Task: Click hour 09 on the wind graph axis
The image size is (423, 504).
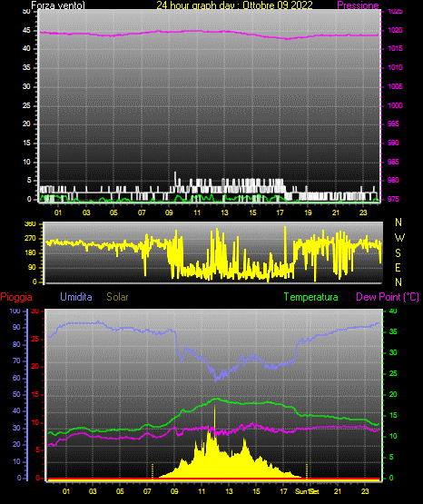Action: [169, 212]
